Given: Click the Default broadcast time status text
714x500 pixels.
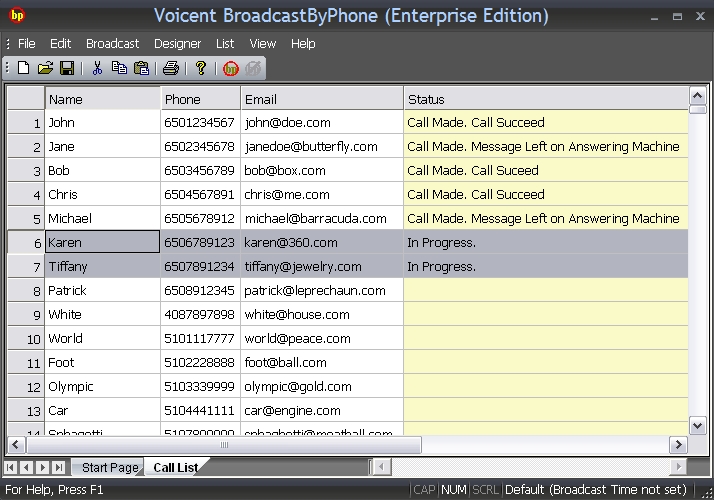Looking at the screenshot, I should (x=596, y=490).
